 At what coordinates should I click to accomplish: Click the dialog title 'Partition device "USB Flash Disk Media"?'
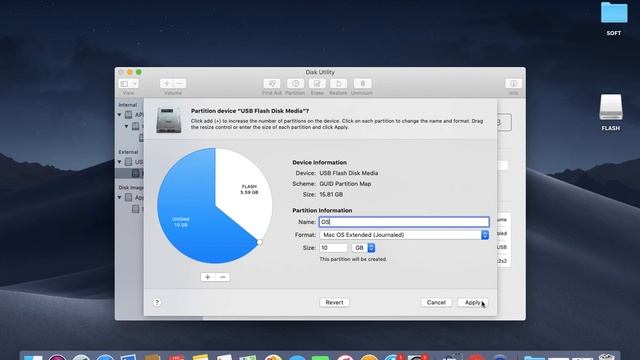coord(250,111)
